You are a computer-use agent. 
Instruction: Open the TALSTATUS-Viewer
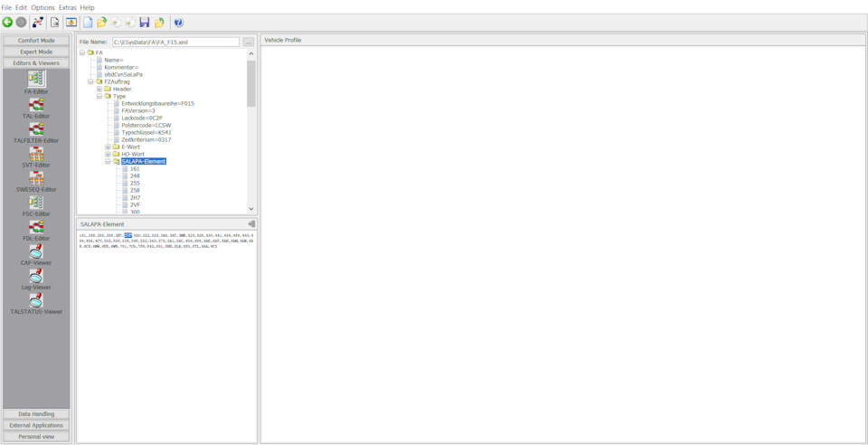[36, 303]
